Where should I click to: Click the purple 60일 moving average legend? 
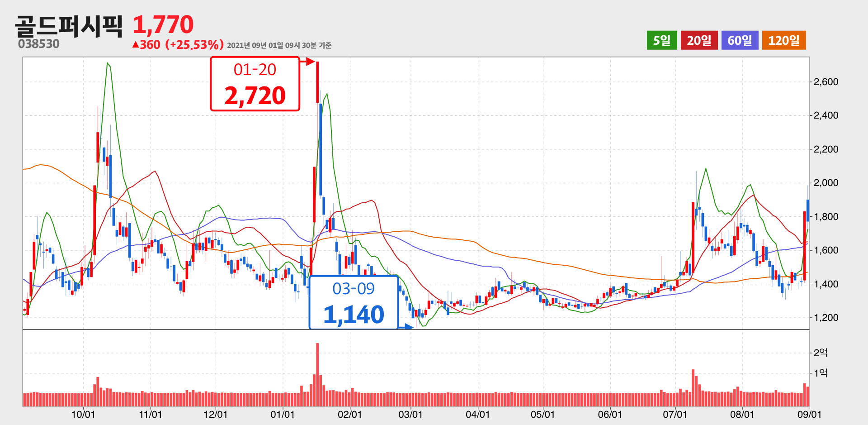(740, 40)
